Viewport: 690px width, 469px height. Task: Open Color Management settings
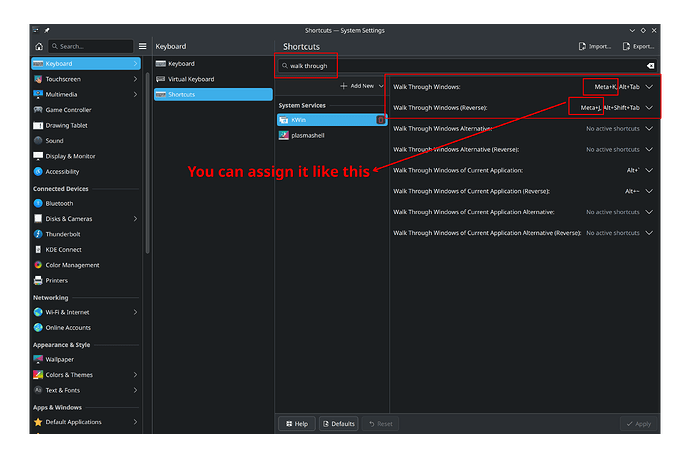(86, 265)
